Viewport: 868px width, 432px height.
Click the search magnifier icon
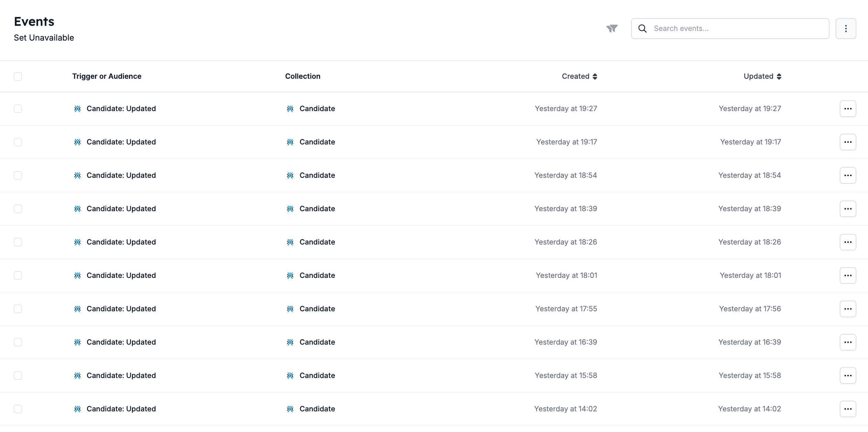642,29
